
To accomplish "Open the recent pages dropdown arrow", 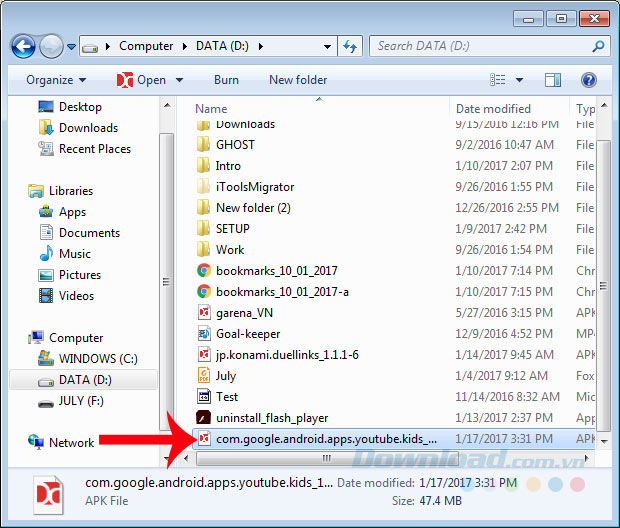I will 71,47.
